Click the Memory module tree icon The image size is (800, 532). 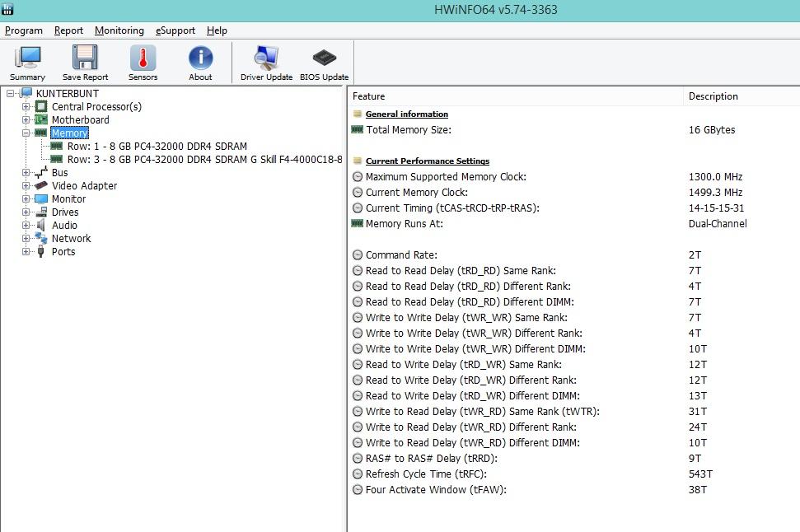[41, 133]
